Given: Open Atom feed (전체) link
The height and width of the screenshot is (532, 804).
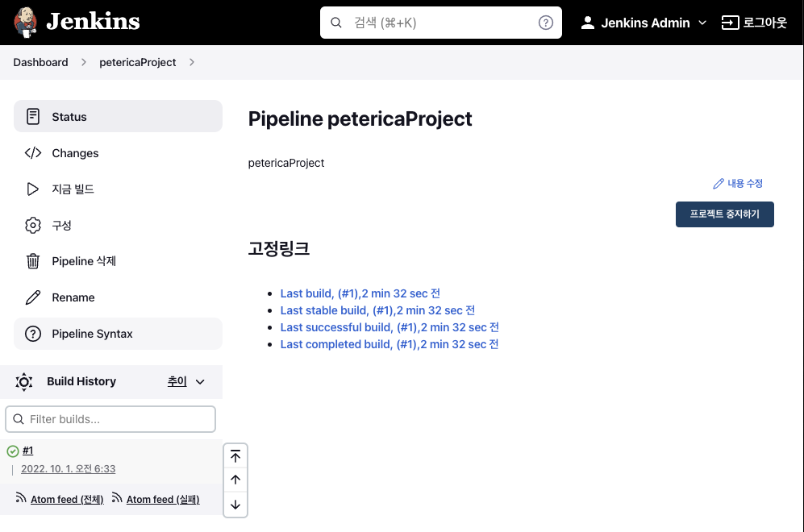Looking at the screenshot, I should coord(67,499).
